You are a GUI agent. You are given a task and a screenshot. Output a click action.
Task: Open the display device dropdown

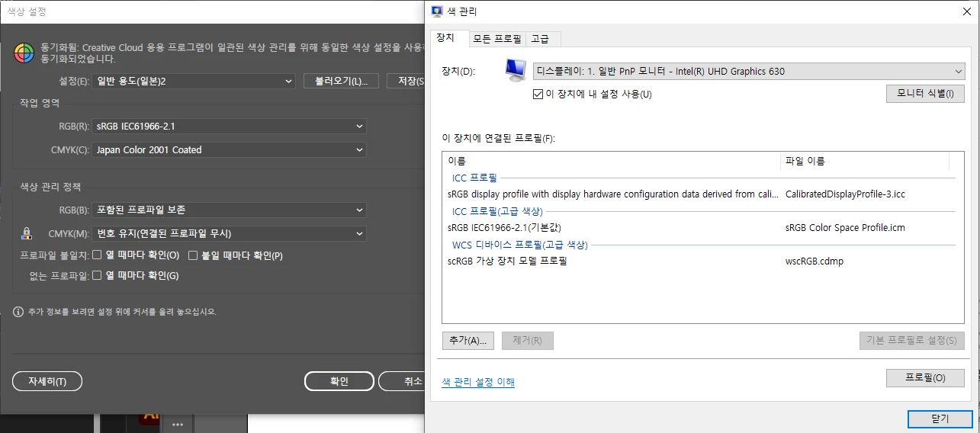click(x=749, y=71)
